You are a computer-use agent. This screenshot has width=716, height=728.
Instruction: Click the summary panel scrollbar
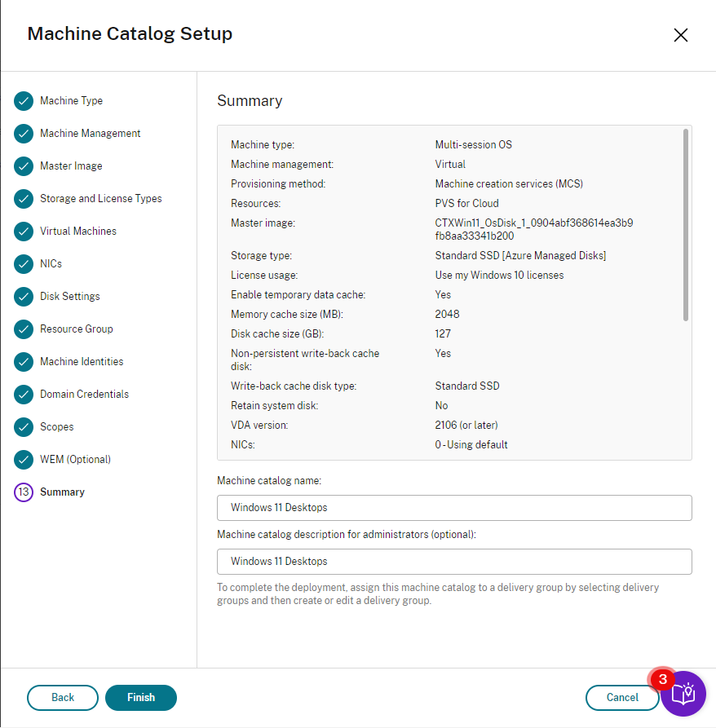click(x=686, y=224)
